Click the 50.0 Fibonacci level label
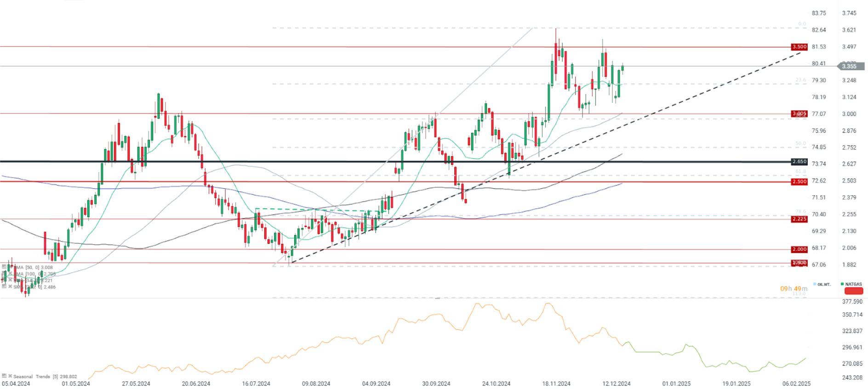Viewport: 868px width, 389px height. point(800,143)
